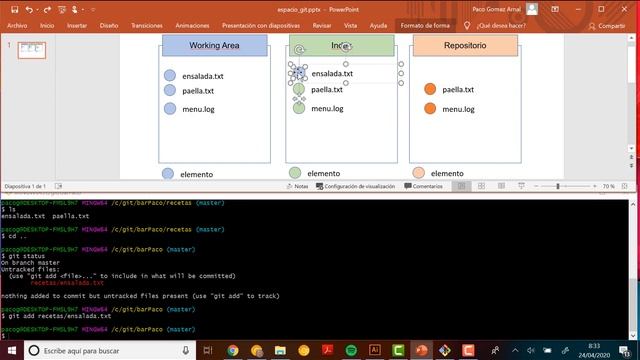This screenshot has height=360, width=640.
Task: Switch to Reading view
Action: 501,186
